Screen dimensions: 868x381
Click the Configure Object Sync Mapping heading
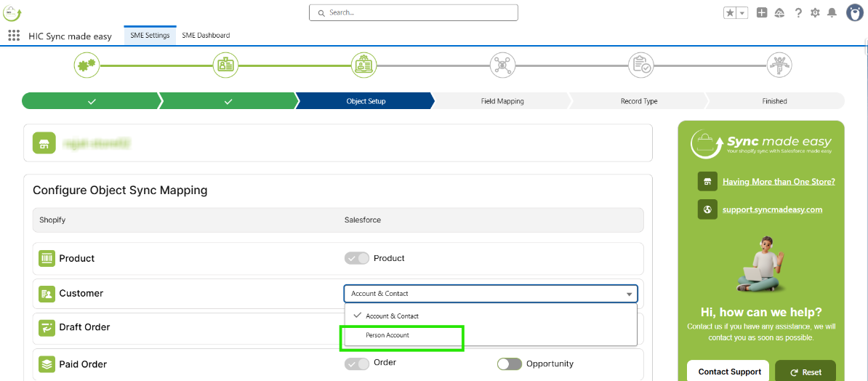(120, 190)
